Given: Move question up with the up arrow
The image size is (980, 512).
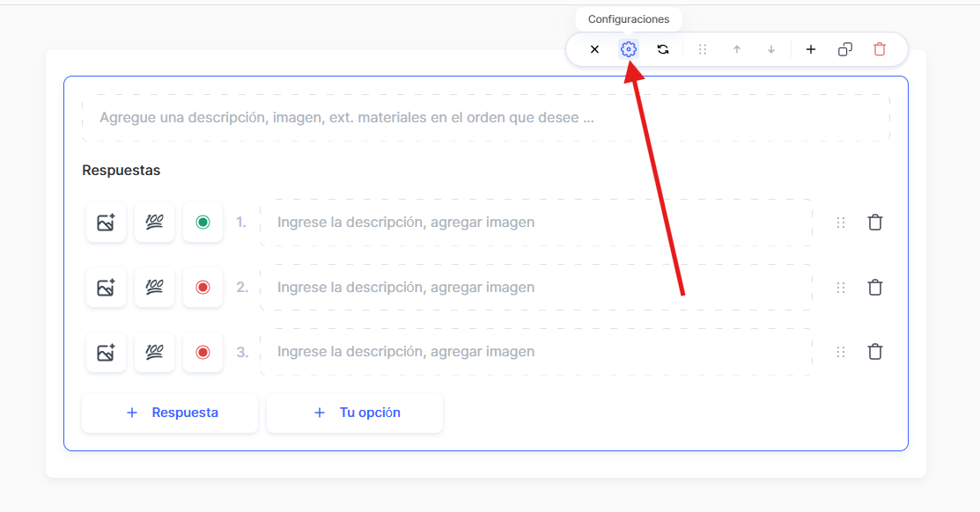Looking at the screenshot, I should click(x=737, y=49).
